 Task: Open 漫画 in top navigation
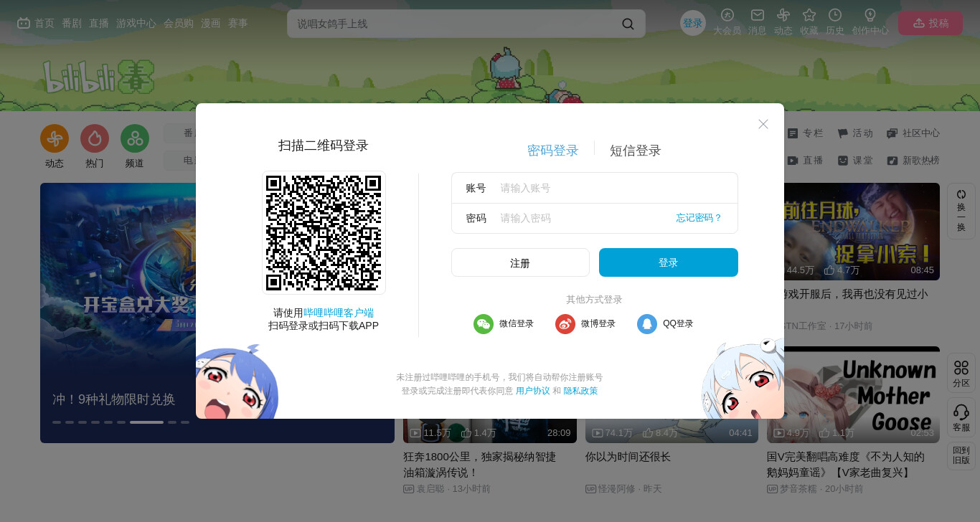click(x=211, y=23)
